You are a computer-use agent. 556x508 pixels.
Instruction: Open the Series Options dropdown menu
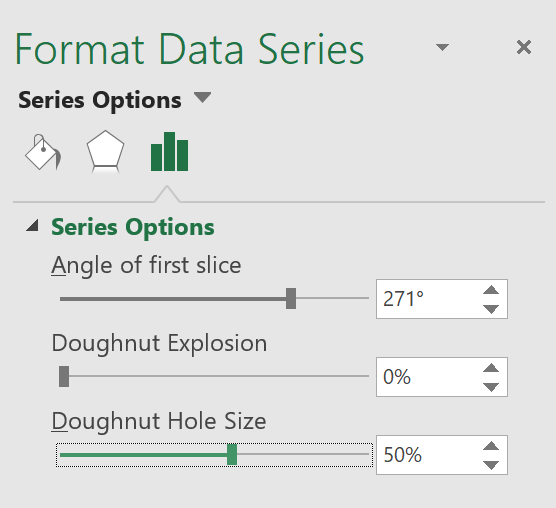(x=203, y=97)
